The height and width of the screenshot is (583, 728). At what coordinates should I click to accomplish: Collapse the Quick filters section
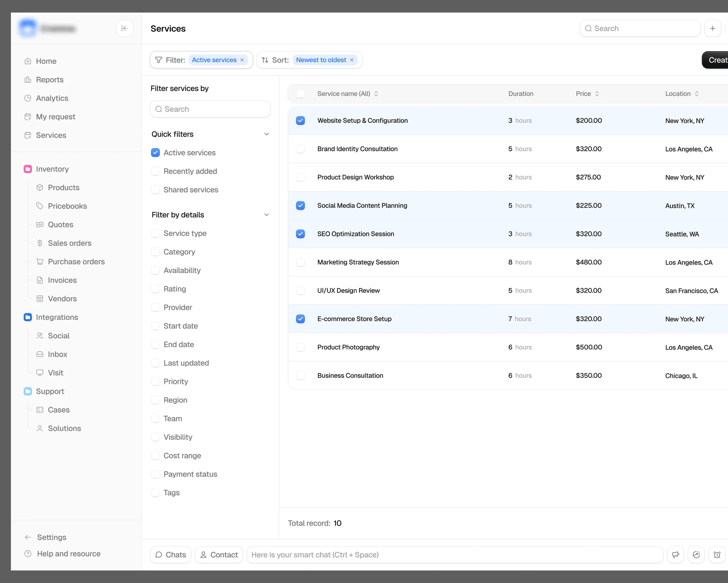tap(267, 134)
